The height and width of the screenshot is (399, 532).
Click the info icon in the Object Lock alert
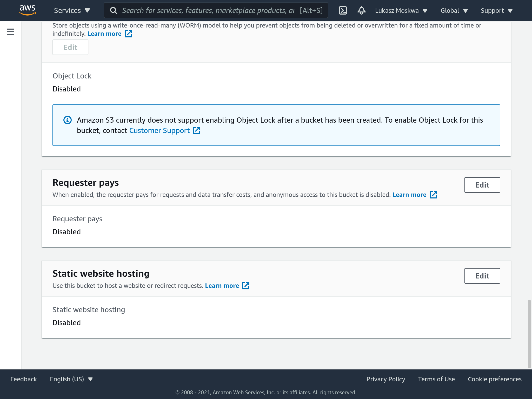(x=68, y=120)
